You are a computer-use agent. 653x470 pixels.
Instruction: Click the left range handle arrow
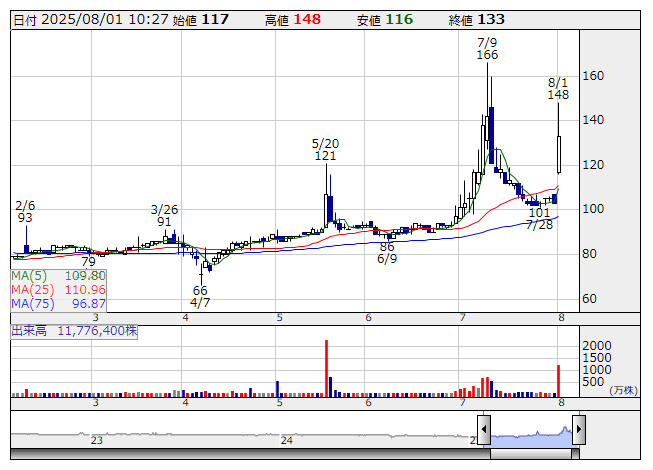tap(484, 431)
